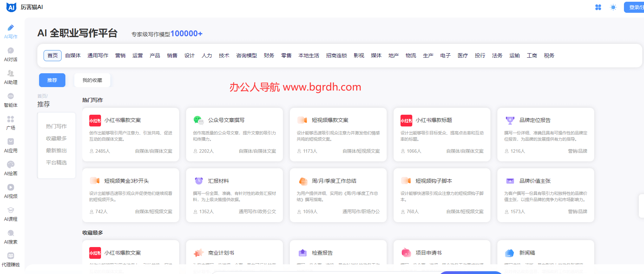The image size is (644, 274).
Task: Toggle the light/dark theme sun icon
Action: pyautogui.click(x=613, y=7)
